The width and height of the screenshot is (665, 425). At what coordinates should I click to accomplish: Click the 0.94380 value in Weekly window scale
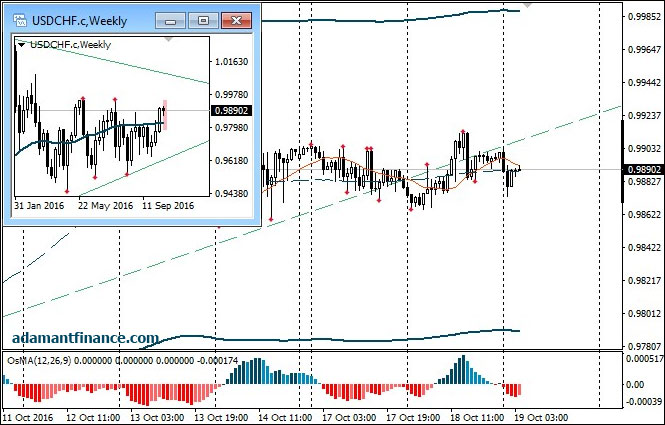(232, 193)
